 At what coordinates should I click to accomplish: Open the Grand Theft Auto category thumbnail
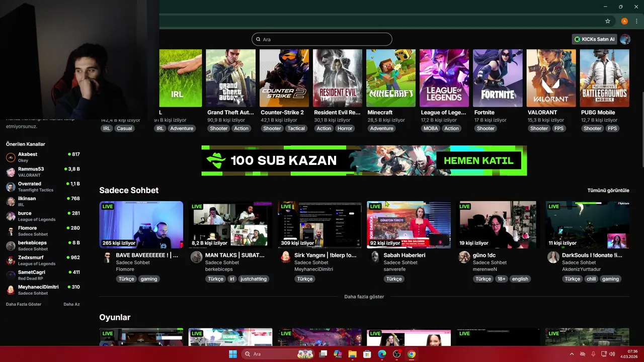(230, 78)
